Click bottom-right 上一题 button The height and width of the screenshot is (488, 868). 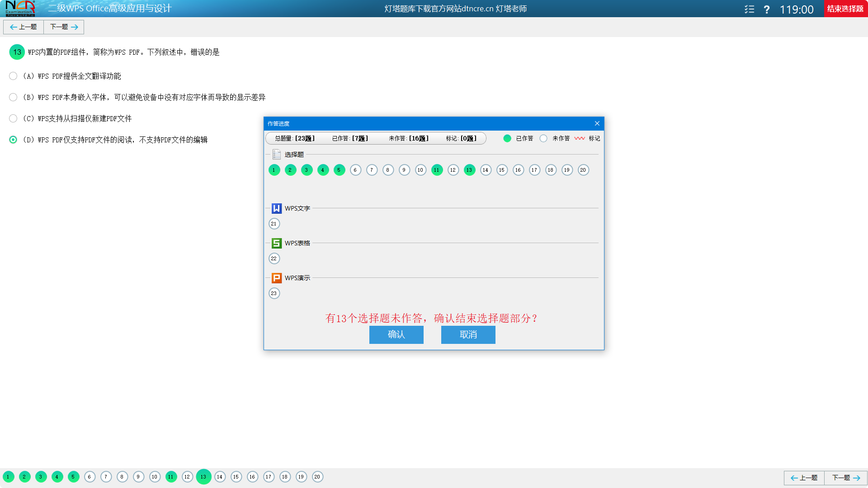pyautogui.click(x=804, y=478)
